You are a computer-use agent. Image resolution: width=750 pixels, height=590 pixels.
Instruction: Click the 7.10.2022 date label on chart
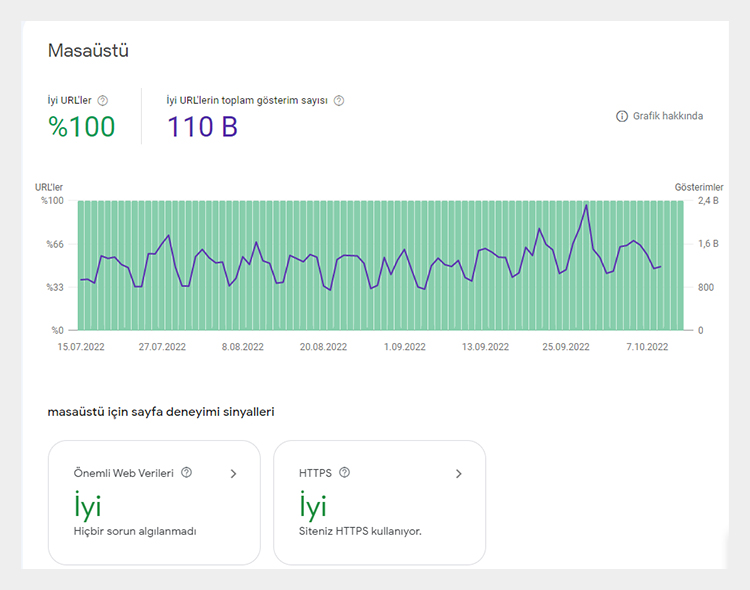647,347
